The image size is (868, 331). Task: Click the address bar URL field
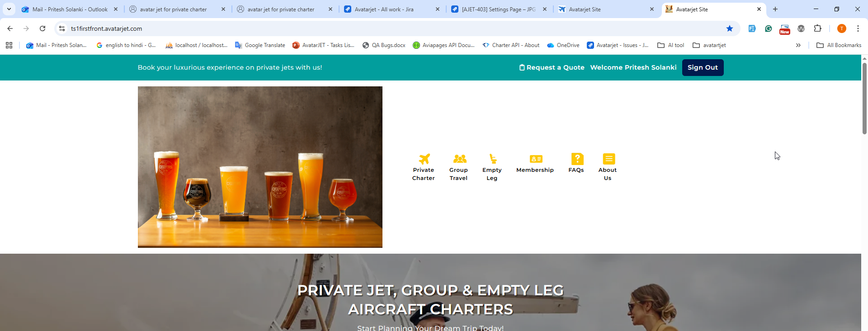(393, 28)
